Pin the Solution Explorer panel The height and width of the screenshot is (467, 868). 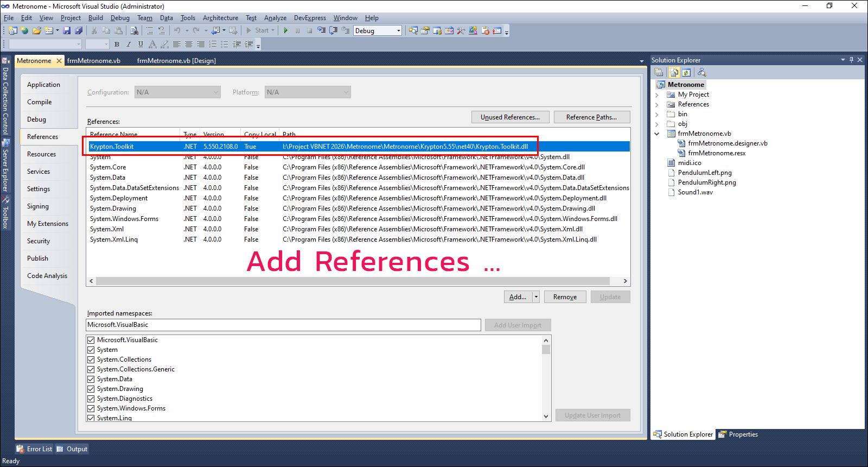pos(851,60)
